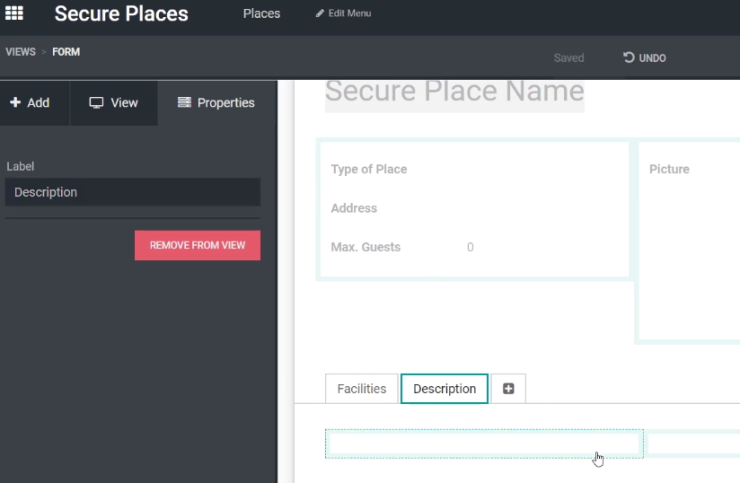The width and height of the screenshot is (740, 483).
Task: Click the plus icon to add tab
Action: point(508,389)
